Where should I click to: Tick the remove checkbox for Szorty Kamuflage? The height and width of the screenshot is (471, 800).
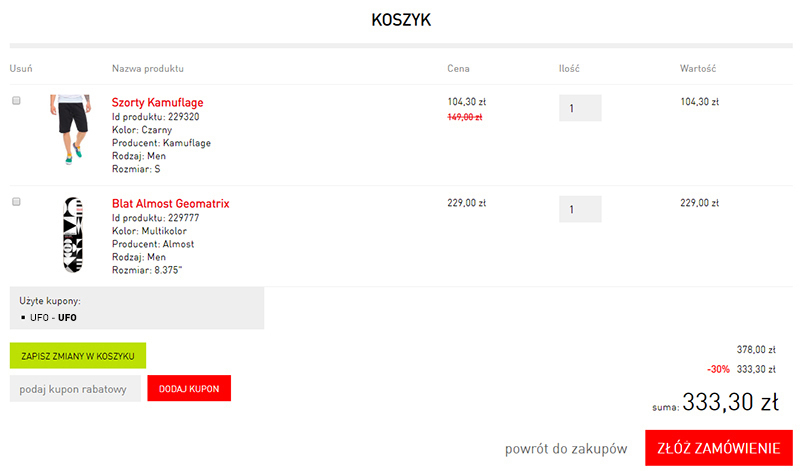pos(16,101)
